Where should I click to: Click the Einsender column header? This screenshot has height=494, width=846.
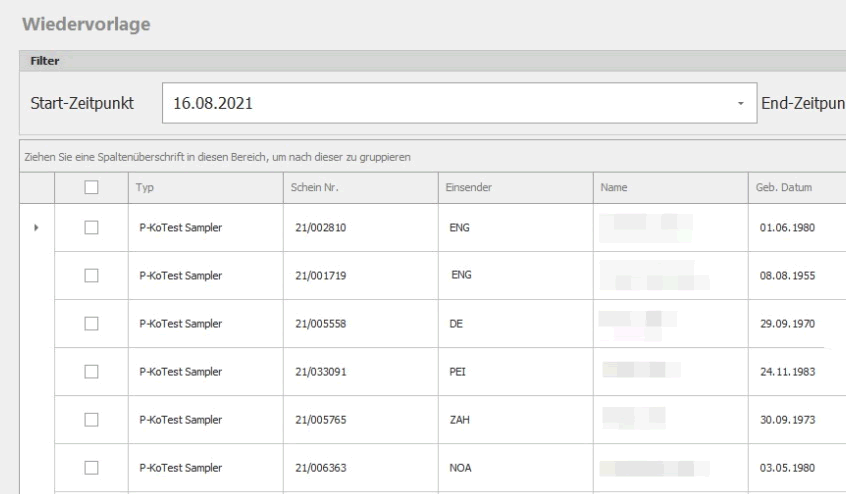[514, 187]
